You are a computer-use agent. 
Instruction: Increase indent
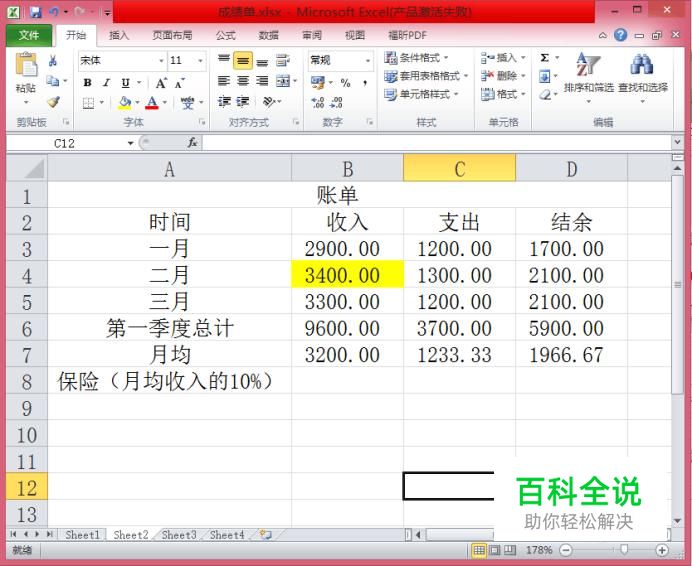pyautogui.click(x=243, y=102)
